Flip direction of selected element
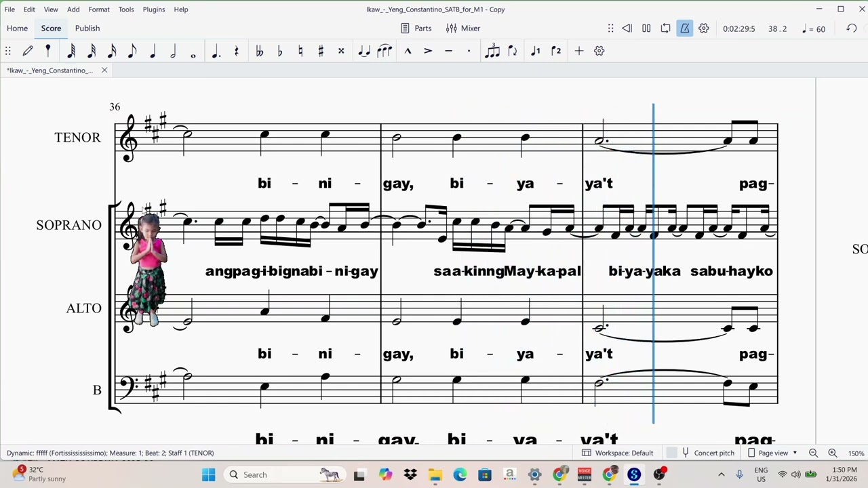The height and width of the screenshot is (488, 868). tap(513, 51)
